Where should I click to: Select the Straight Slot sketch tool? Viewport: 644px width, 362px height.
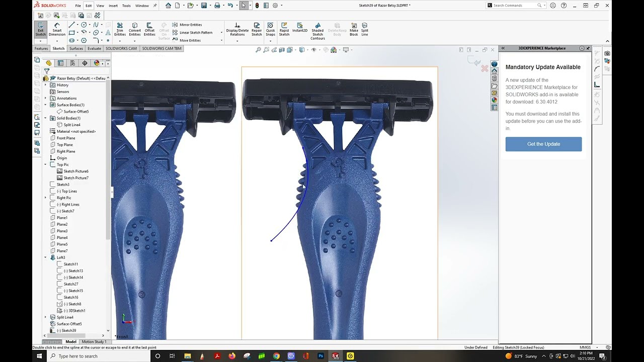(x=72, y=40)
